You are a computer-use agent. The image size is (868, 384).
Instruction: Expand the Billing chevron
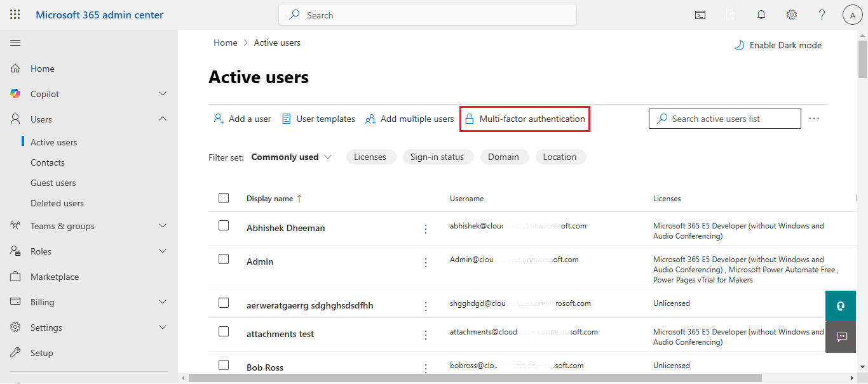[163, 302]
